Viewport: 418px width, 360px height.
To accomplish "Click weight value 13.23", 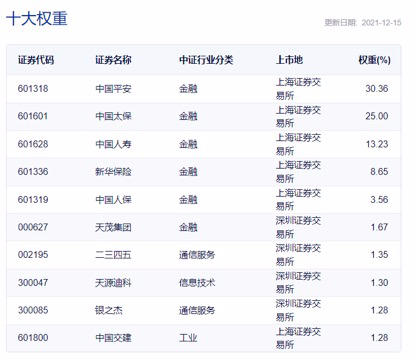I will (377, 144).
